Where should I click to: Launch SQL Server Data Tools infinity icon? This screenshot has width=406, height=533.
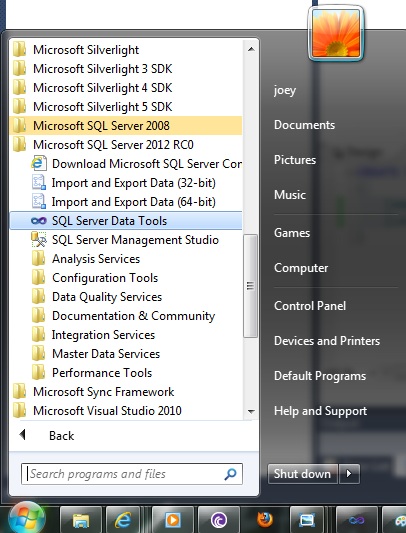pyautogui.click(x=39, y=221)
